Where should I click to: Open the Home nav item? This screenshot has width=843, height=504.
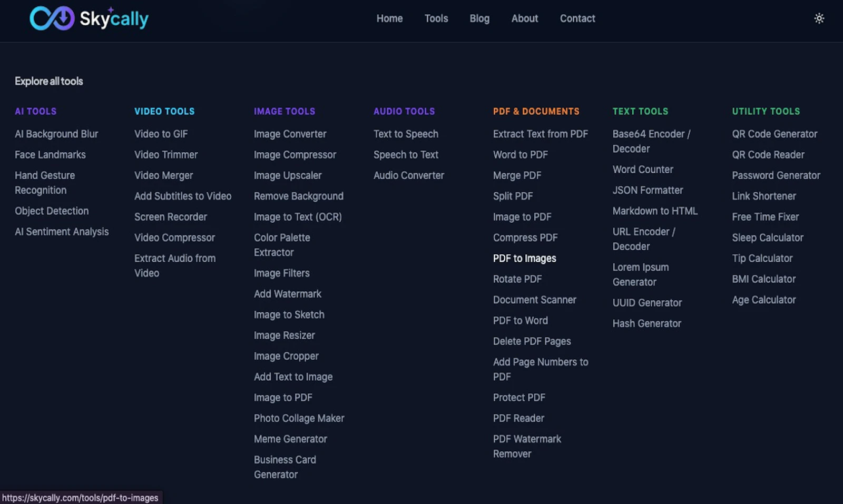tap(389, 18)
